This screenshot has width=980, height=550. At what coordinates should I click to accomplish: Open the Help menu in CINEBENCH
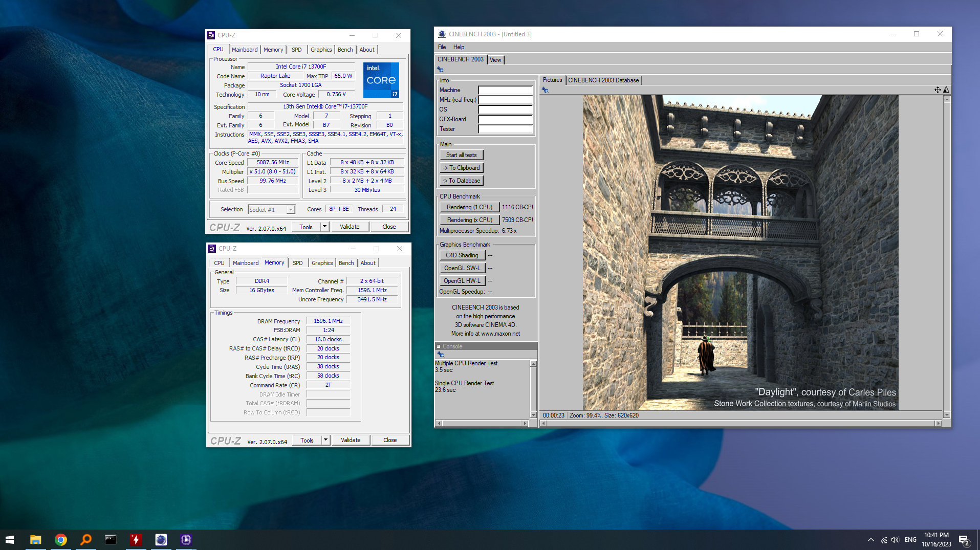[459, 47]
